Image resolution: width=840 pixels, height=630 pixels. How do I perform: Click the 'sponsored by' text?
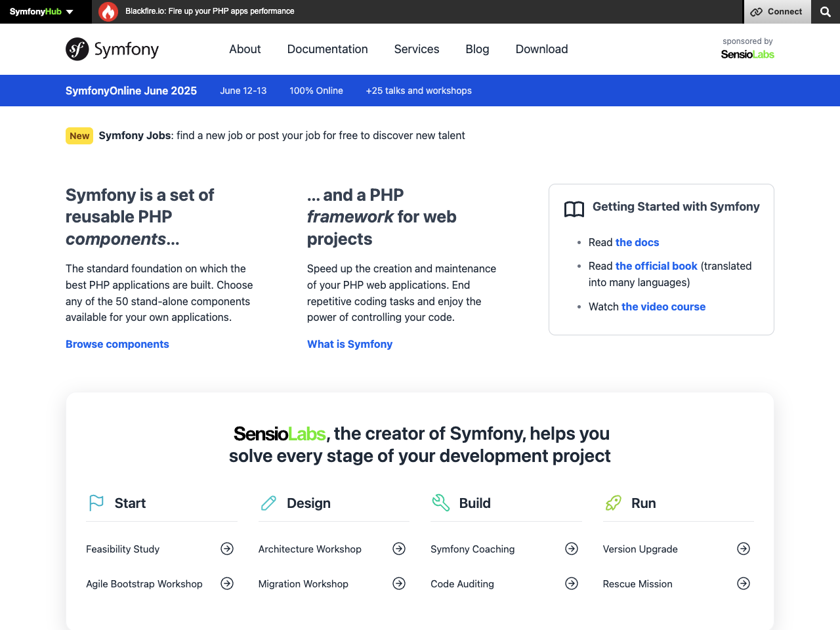point(747,41)
